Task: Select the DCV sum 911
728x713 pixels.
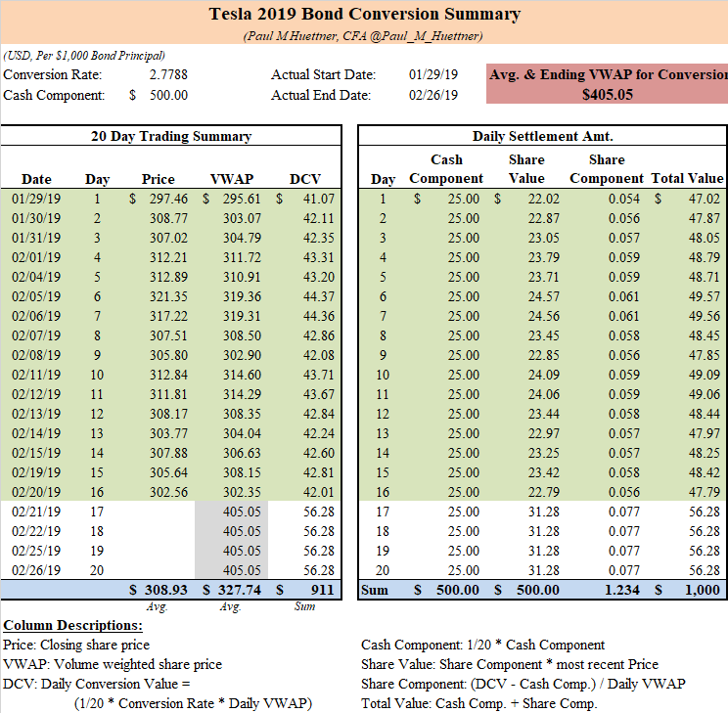Action: [x=322, y=590]
